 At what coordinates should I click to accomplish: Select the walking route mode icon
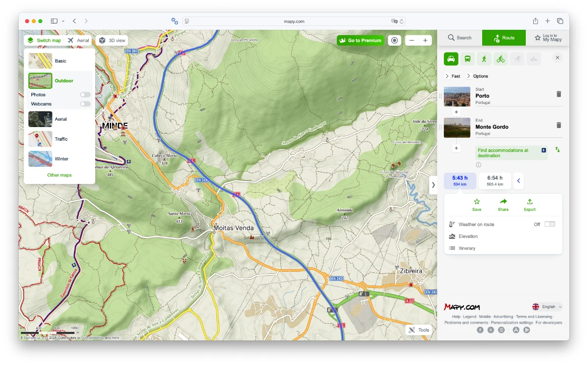[x=484, y=59]
